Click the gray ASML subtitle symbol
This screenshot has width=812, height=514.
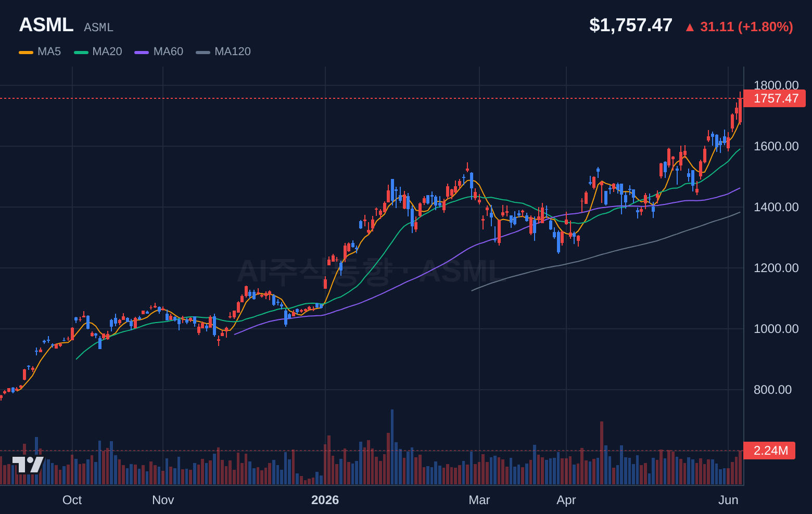tap(98, 28)
